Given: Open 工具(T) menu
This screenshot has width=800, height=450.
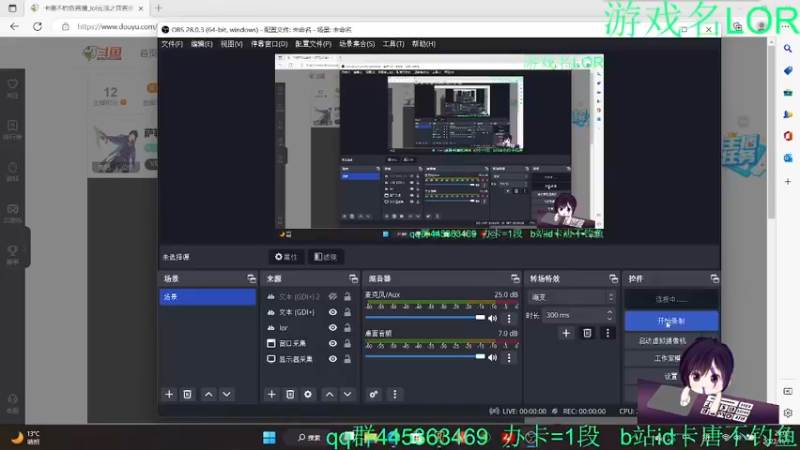Looking at the screenshot, I should (393, 44).
